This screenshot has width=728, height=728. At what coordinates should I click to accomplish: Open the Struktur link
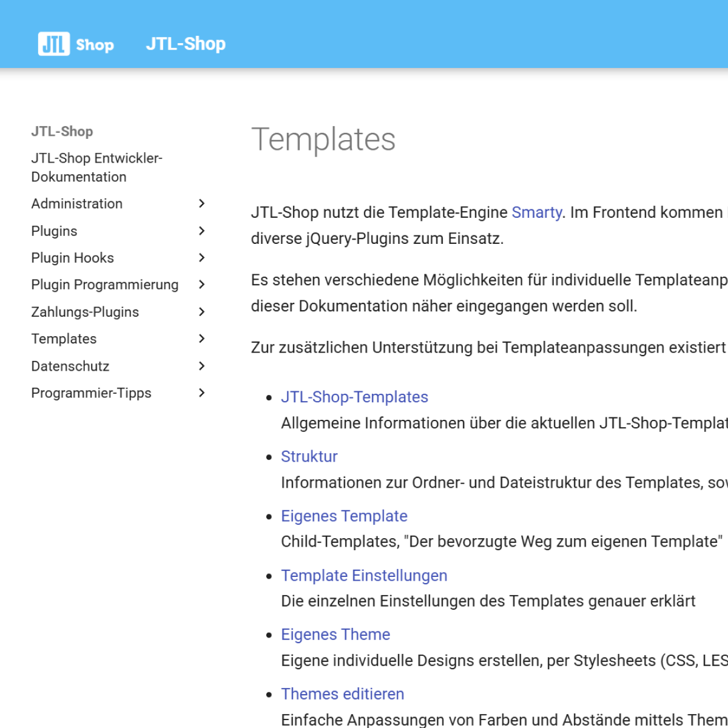[x=309, y=456]
